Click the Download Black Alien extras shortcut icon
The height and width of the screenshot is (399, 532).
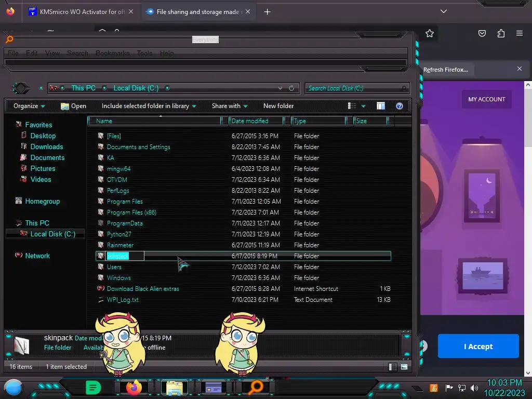pos(101,289)
